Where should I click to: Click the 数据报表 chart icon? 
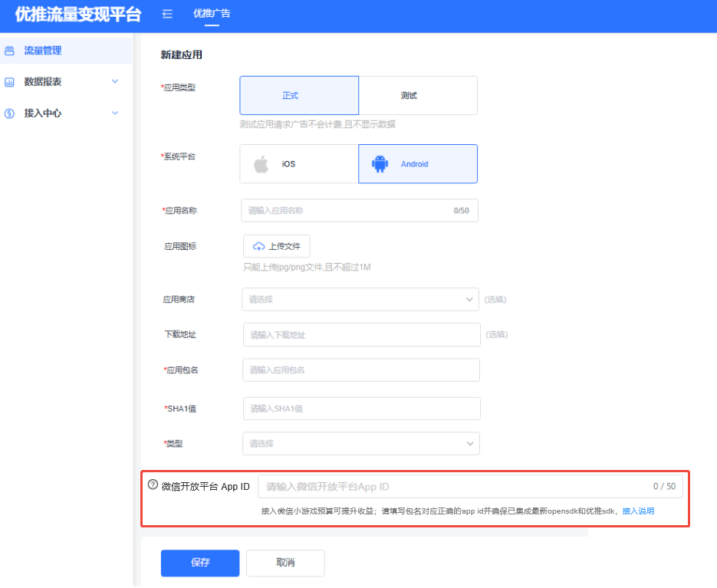point(10,82)
